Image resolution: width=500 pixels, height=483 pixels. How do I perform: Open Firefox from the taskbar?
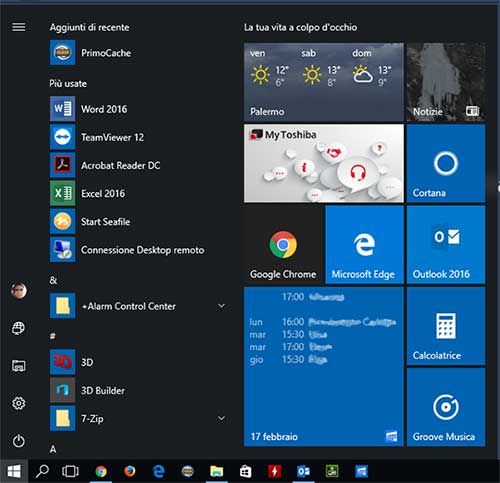pyautogui.click(x=130, y=471)
